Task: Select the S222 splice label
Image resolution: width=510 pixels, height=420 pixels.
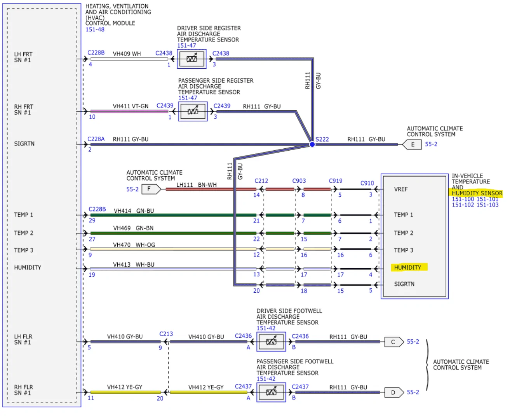Action: (x=322, y=139)
